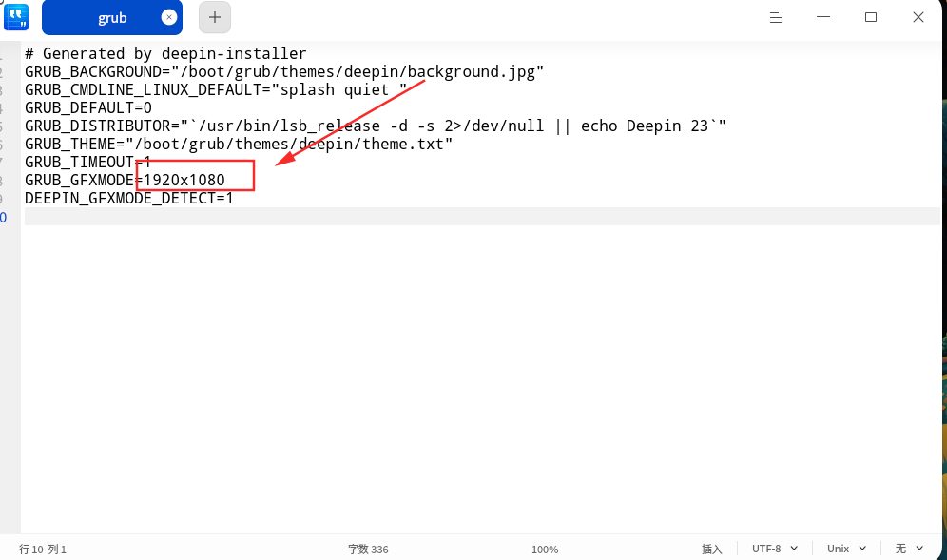Close the grub tab

click(x=169, y=17)
